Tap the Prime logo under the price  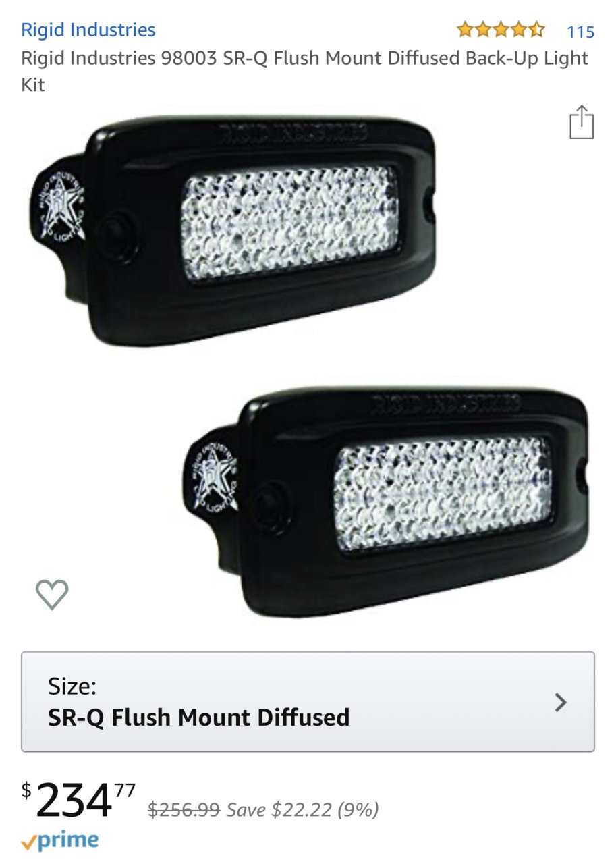59,840
